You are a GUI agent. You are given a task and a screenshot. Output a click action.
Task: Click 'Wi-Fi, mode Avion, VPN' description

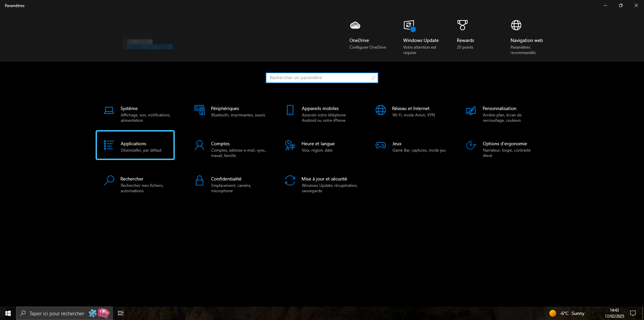point(413,115)
